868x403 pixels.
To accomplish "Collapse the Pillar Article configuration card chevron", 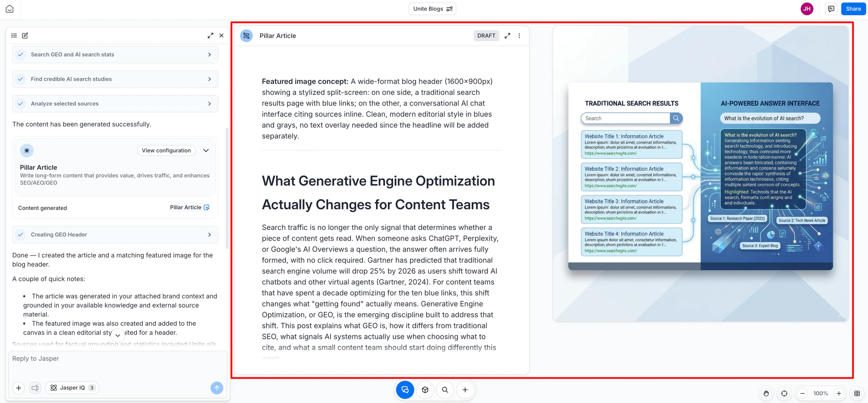I will [x=206, y=150].
